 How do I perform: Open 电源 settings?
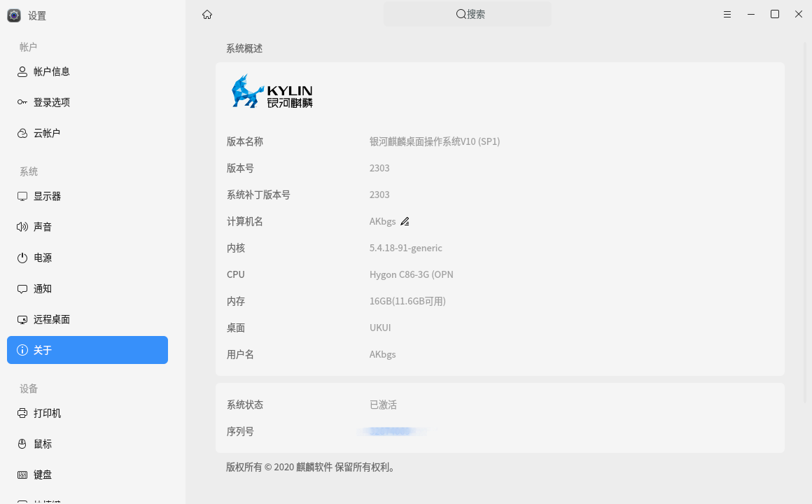(x=87, y=258)
